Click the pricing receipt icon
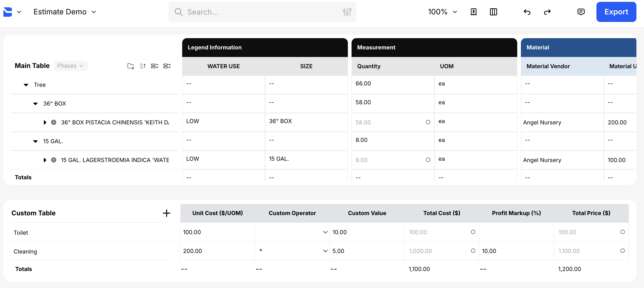The width and height of the screenshot is (644, 288). [x=473, y=12]
